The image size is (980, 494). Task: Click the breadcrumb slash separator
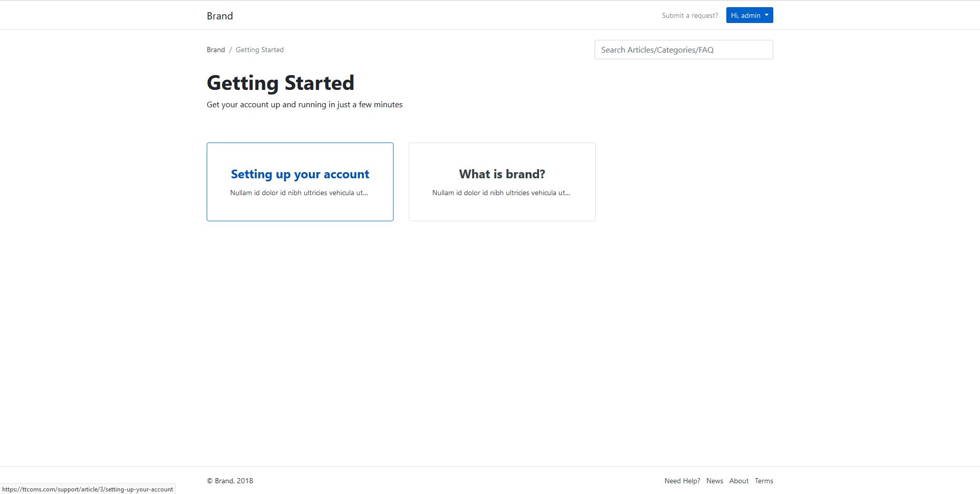[x=230, y=50]
